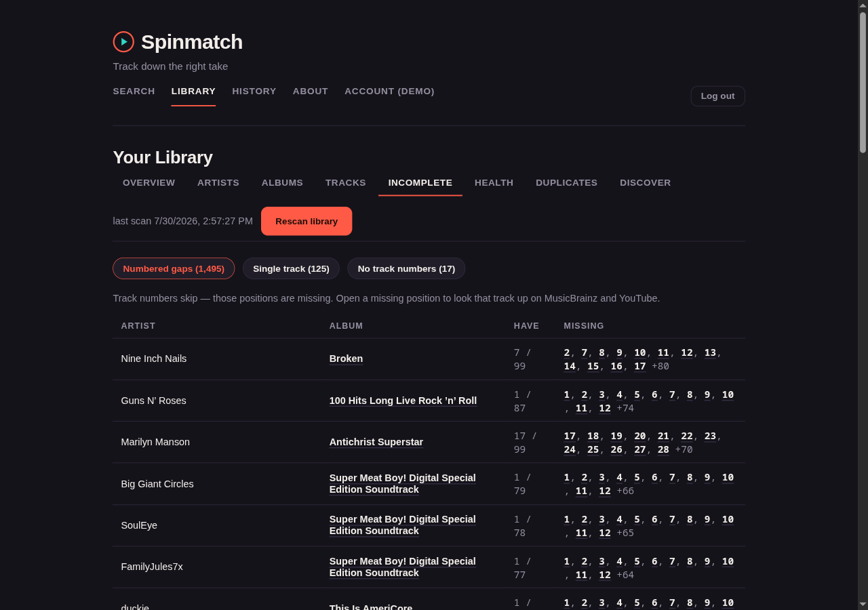Select the Library nav tab
This screenshot has height=610, width=868.
click(x=193, y=91)
